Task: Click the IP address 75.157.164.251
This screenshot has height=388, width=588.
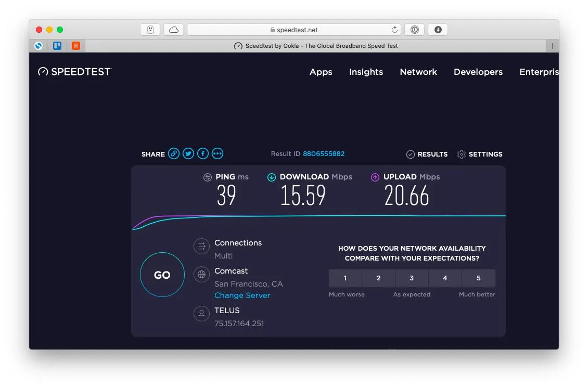Action: (239, 324)
